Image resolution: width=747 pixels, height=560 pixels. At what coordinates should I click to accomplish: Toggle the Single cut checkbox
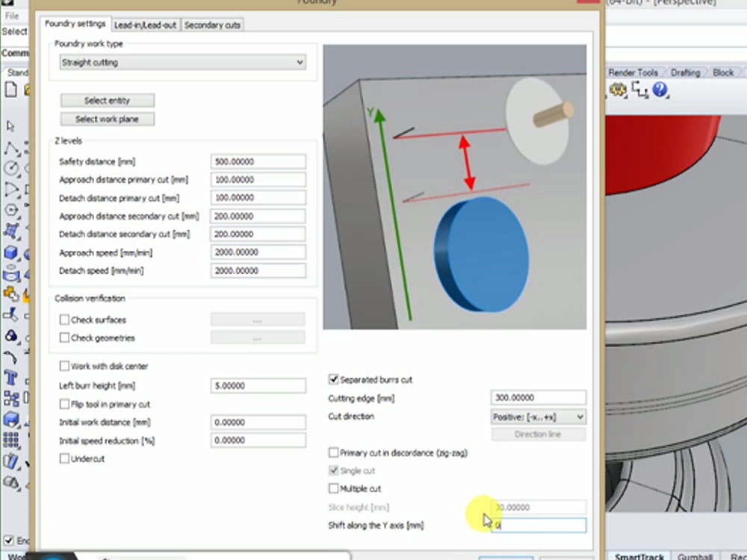[333, 470]
